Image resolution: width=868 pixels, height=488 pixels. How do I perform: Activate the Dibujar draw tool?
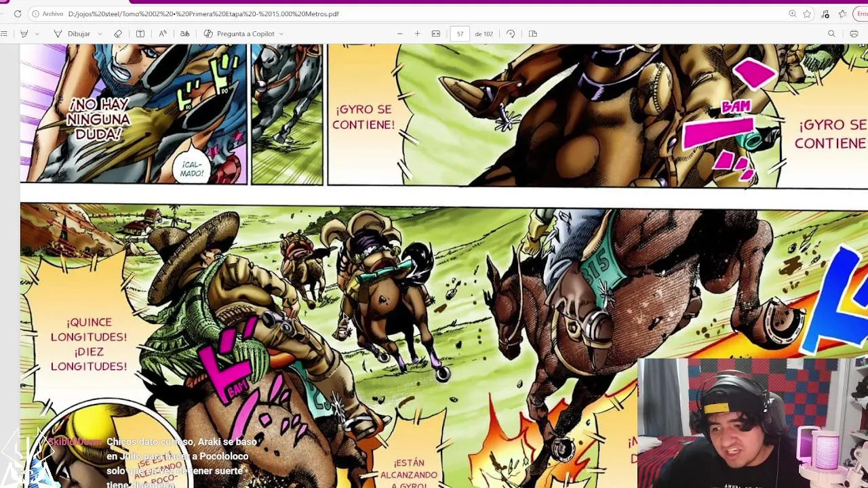[72, 34]
